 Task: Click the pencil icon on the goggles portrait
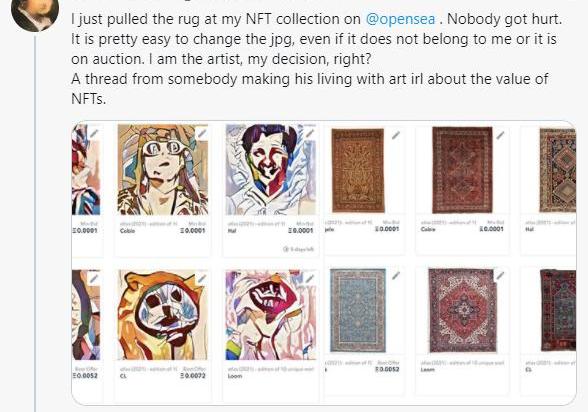pyautogui.click(x=202, y=133)
